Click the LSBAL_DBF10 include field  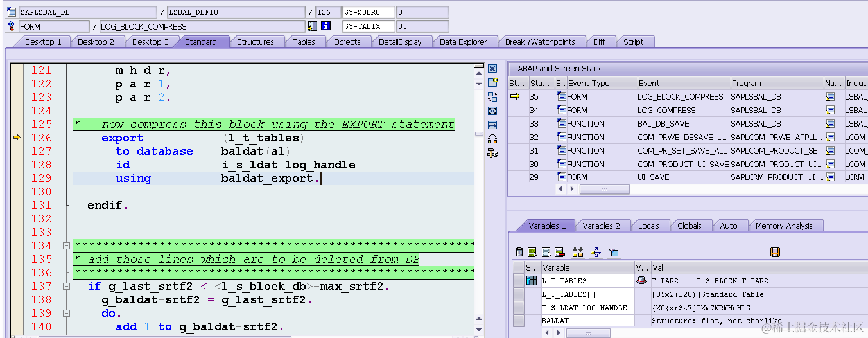pyautogui.click(x=236, y=12)
